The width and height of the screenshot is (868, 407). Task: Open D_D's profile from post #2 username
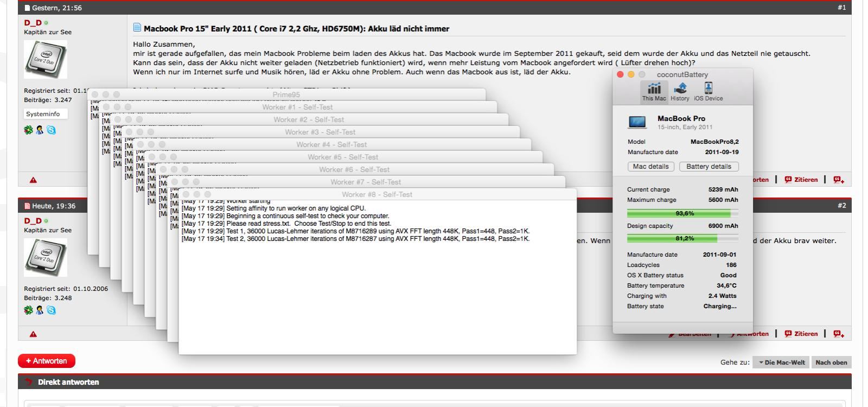33,221
